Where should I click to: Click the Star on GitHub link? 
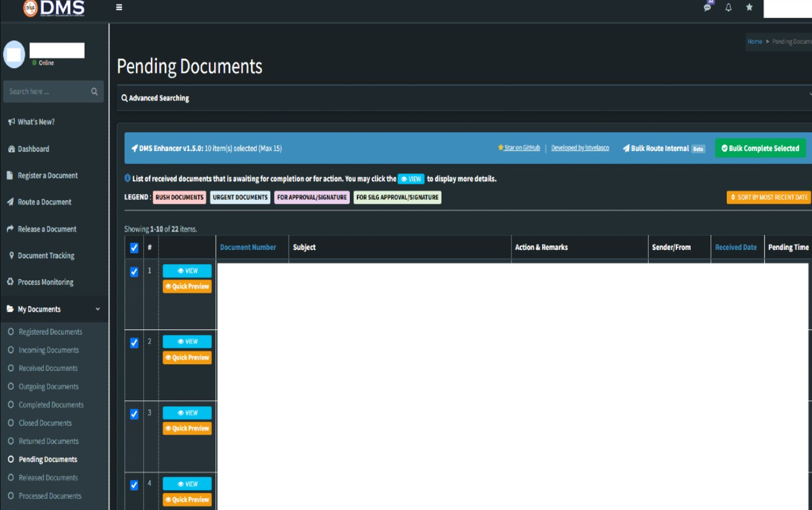tap(519, 148)
